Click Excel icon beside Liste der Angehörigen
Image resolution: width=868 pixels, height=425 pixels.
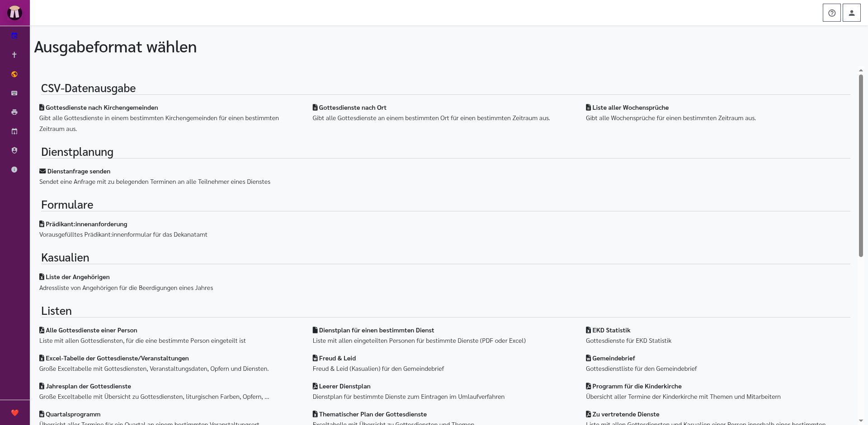[42, 277]
